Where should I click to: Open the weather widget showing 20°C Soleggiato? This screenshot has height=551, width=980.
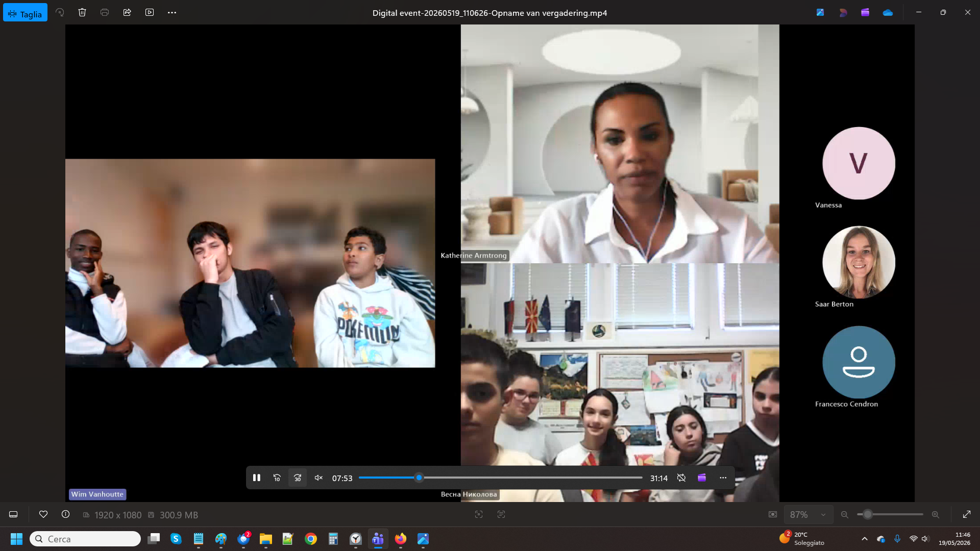pyautogui.click(x=802, y=539)
